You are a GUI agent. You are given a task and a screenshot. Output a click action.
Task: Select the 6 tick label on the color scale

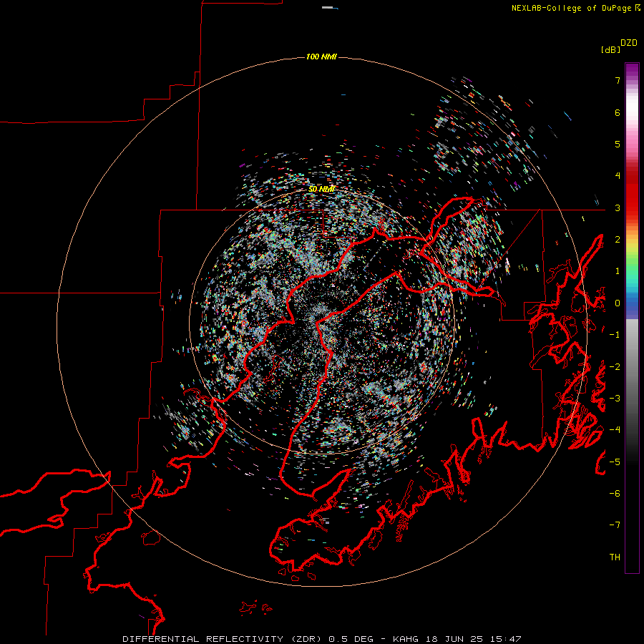tap(618, 112)
